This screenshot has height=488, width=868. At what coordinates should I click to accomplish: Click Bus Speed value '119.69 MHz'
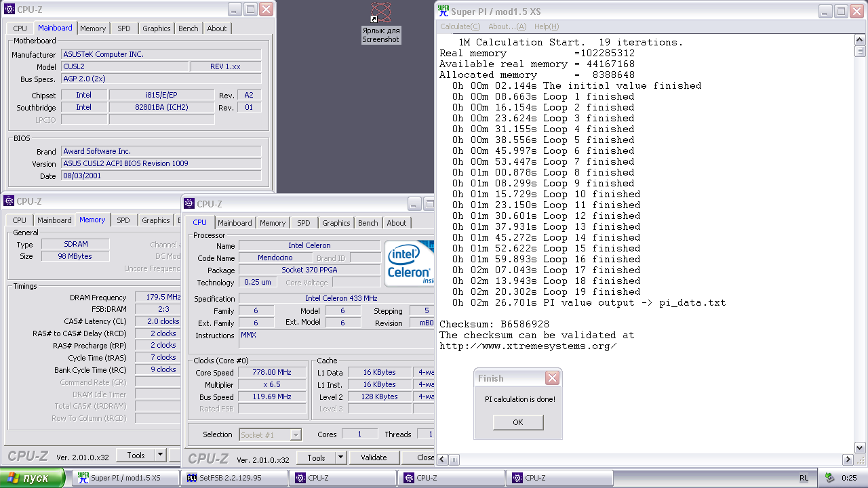click(272, 396)
